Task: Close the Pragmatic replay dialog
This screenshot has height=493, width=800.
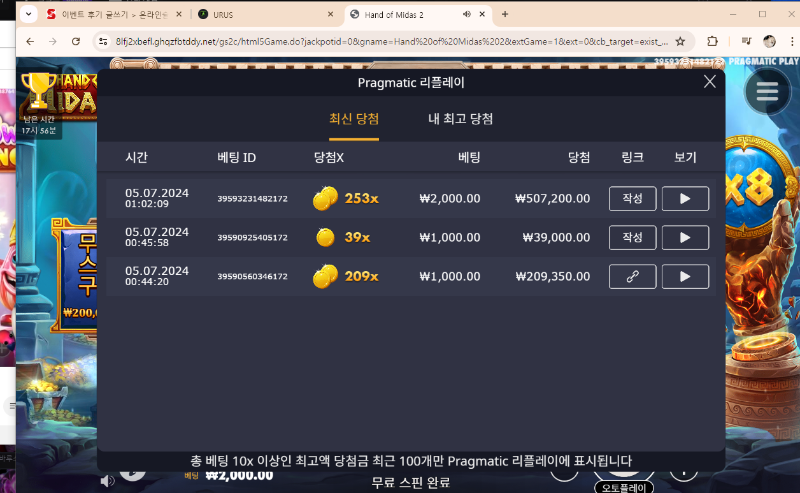Action: click(x=710, y=82)
